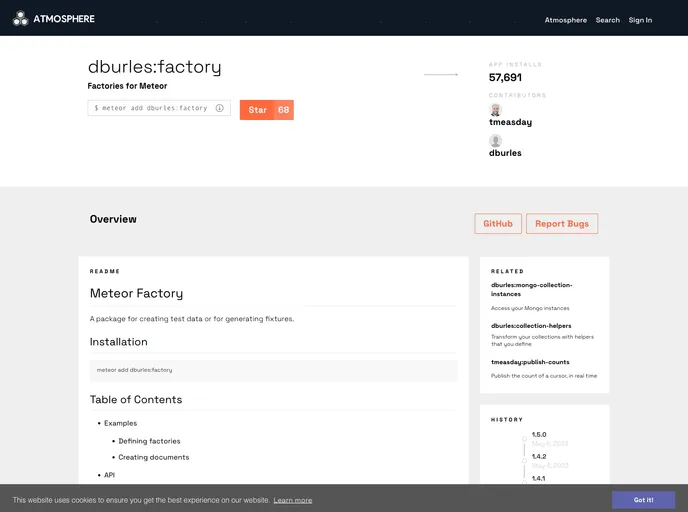Jump to Creating documents section

pyautogui.click(x=154, y=458)
